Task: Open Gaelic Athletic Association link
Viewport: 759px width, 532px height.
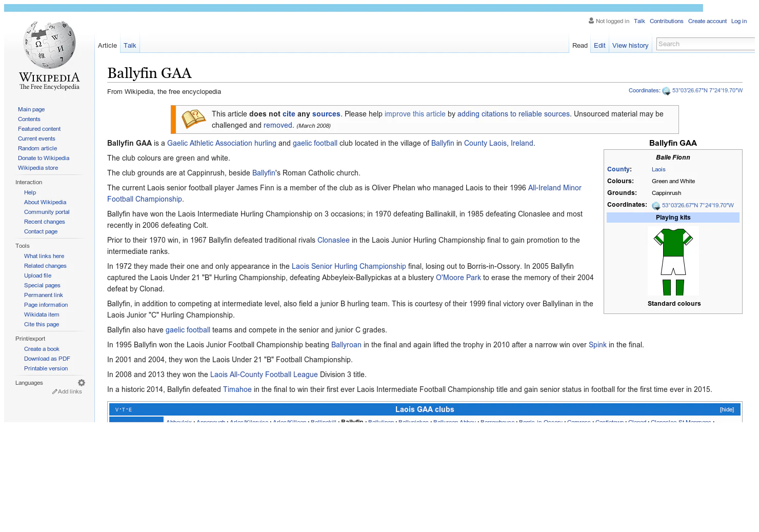Action: click(210, 143)
